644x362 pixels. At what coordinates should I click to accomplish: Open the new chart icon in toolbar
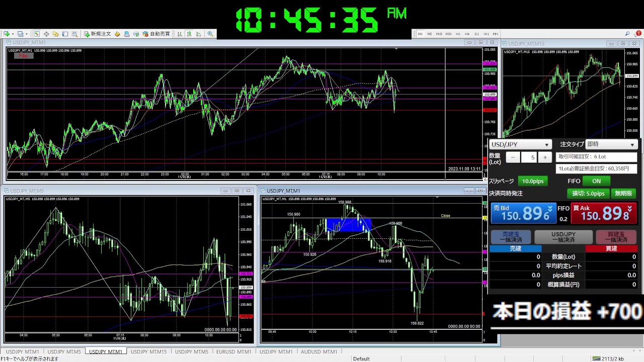(7, 34)
